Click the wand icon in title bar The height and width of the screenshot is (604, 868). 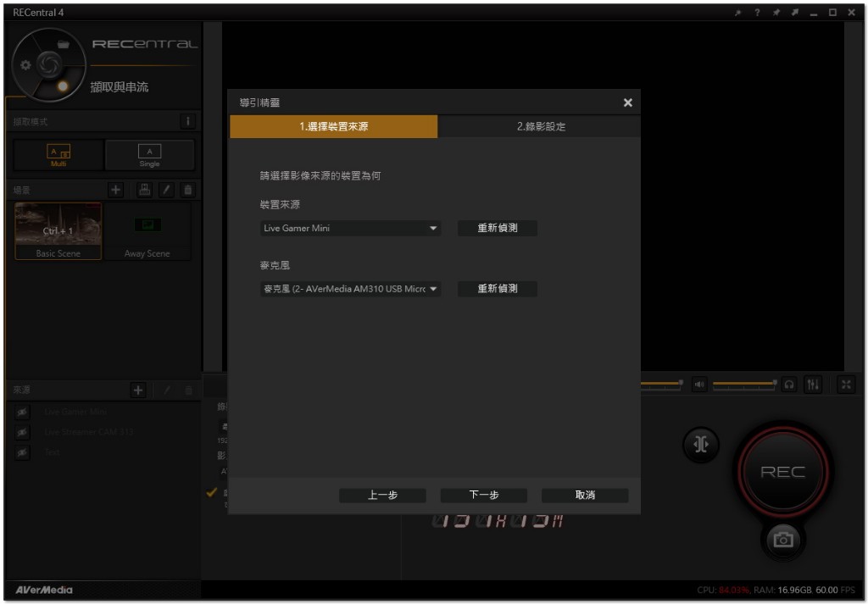pyautogui.click(x=738, y=12)
